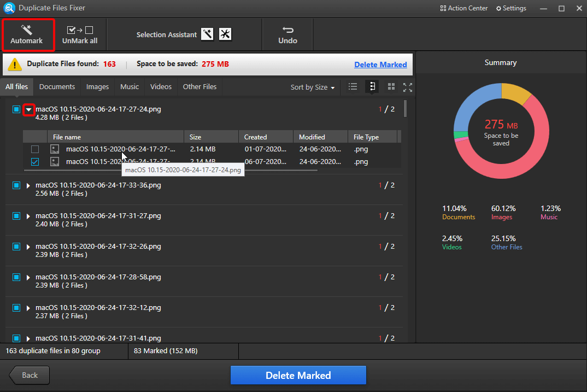Click the yellow warning triangle icon
This screenshot has width=587, height=392.
(15, 65)
